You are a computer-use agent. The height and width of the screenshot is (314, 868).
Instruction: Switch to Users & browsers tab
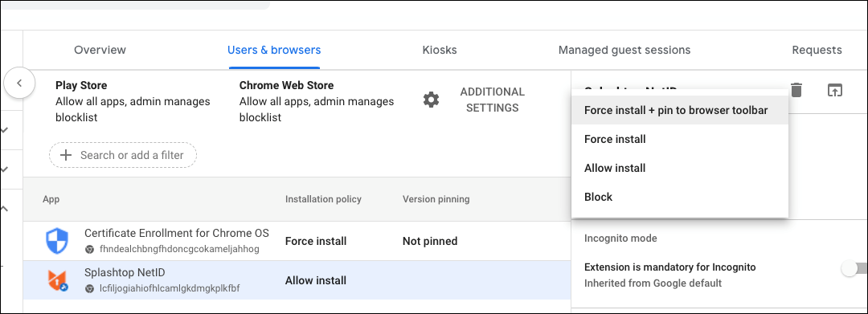tap(274, 50)
